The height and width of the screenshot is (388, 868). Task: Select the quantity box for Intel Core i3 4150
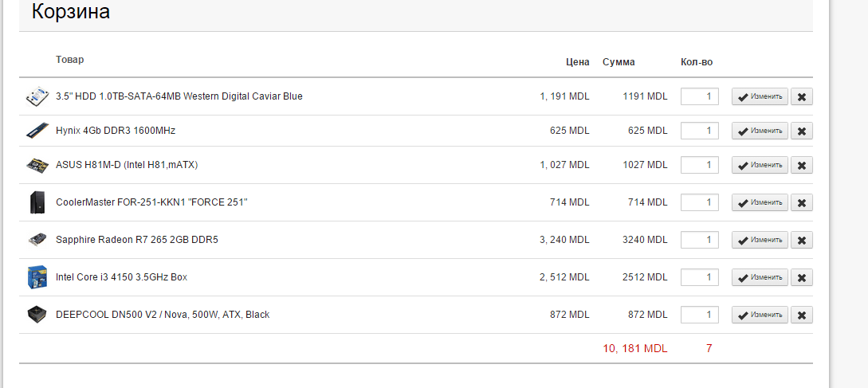[700, 277]
